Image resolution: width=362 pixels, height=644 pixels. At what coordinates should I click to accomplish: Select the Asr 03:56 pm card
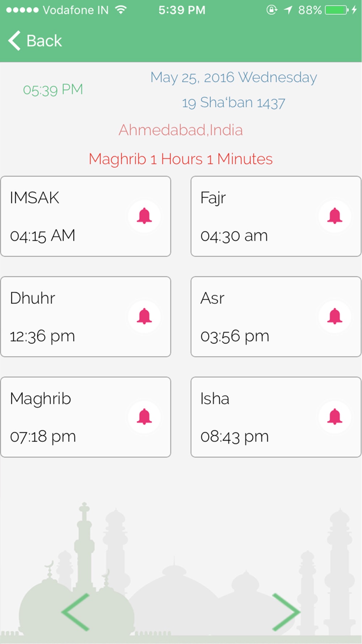click(x=253, y=317)
